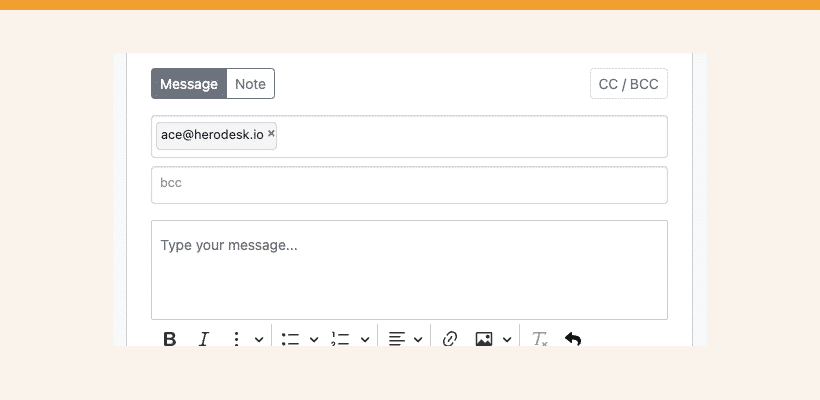
Task: Click the text alignment icon
Action: 397,339
